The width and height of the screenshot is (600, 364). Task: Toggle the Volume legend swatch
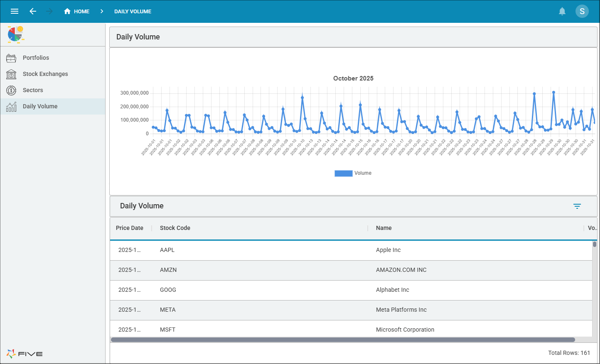(343, 173)
